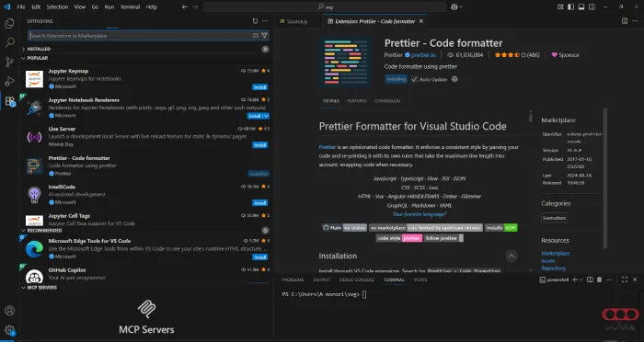
Task: Split the terminal pane
Action: 590,279
